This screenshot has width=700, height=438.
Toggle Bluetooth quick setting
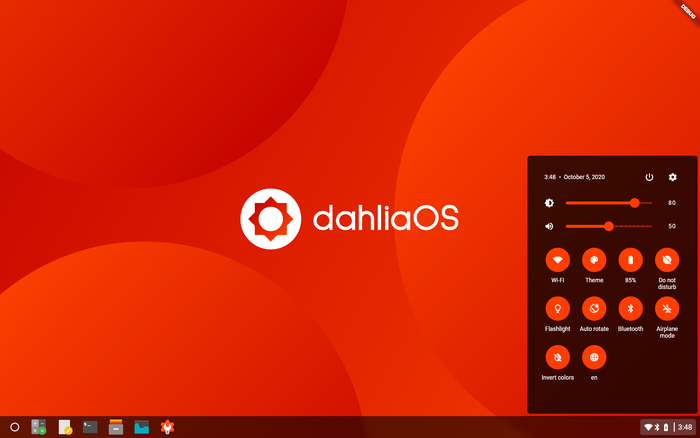point(630,309)
